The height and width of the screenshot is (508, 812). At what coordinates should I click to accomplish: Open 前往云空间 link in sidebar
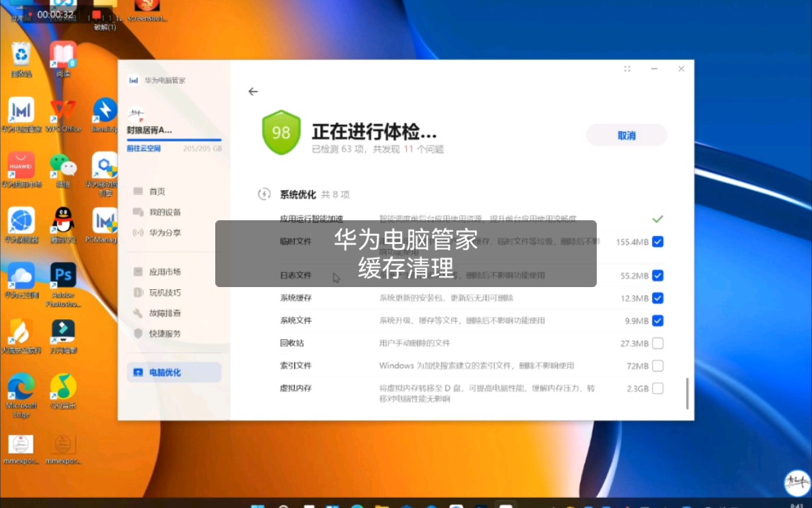pos(144,148)
